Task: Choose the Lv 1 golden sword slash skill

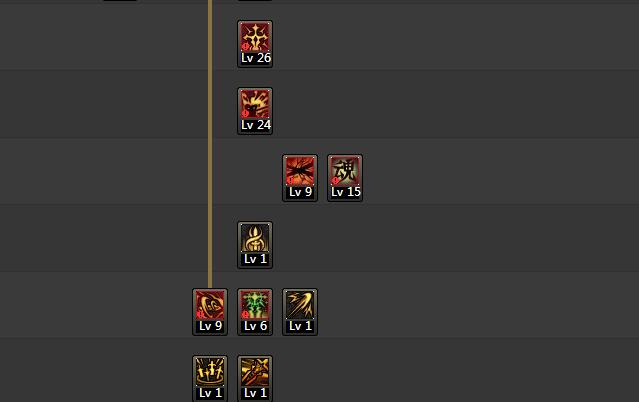Action: (255, 378)
